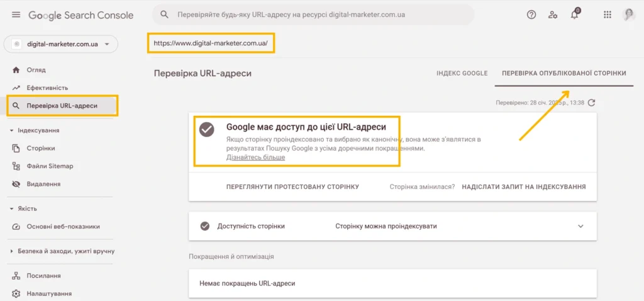Expand the Доступність сторінки row chevron
The image size is (644, 301).
tap(580, 226)
